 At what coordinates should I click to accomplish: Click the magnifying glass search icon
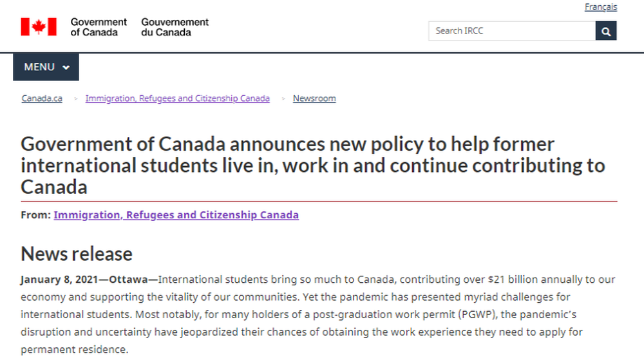(x=606, y=31)
